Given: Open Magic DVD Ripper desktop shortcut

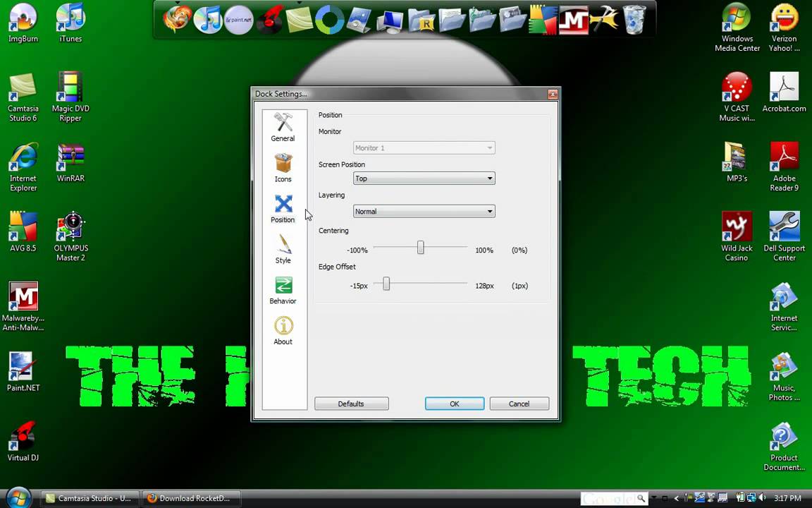Looking at the screenshot, I should (x=70, y=97).
